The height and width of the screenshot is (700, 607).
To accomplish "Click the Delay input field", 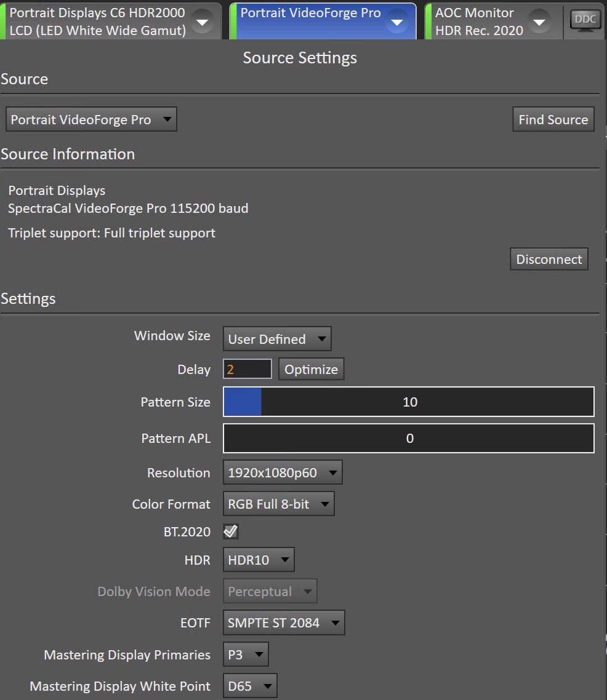I will (247, 369).
